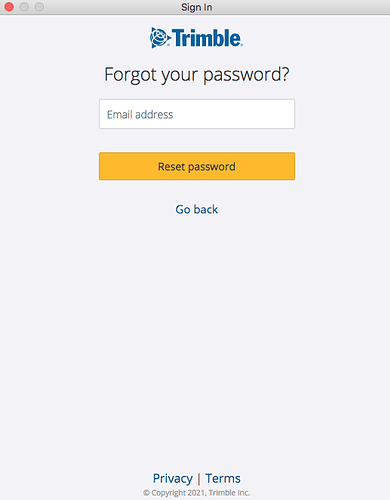Image resolution: width=390 pixels, height=500 pixels.
Task: Click the red button in title bar
Action: tap(9, 7)
